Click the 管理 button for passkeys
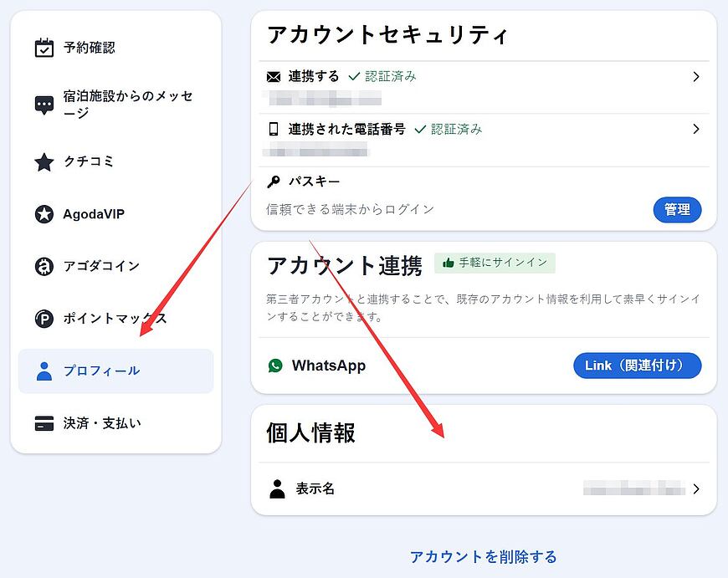Image resolution: width=728 pixels, height=578 pixels. [x=677, y=210]
